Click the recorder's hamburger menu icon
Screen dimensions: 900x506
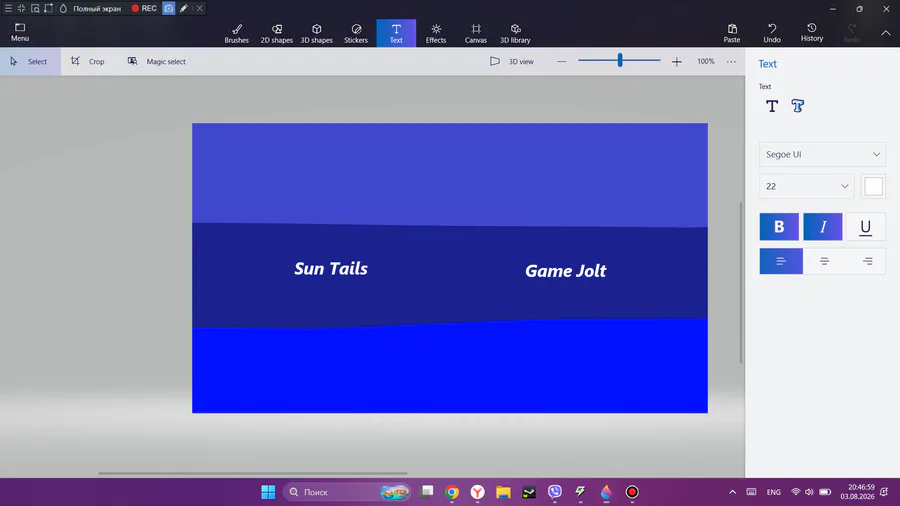(x=8, y=8)
